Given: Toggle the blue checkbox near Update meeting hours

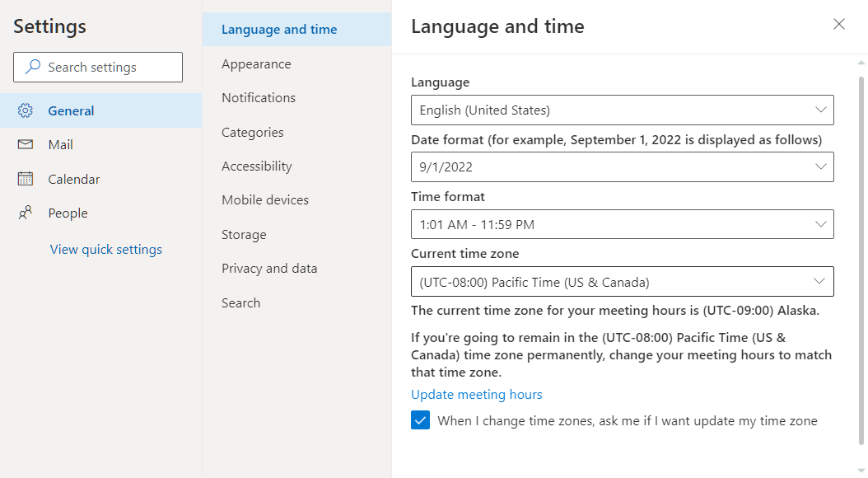Looking at the screenshot, I should pyautogui.click(x=421, y=419).
